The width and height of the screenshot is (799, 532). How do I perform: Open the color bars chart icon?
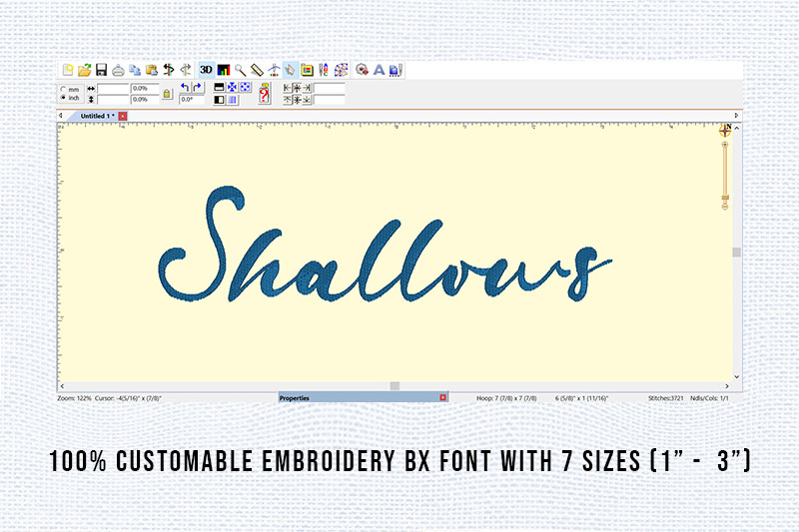[224, 70]
